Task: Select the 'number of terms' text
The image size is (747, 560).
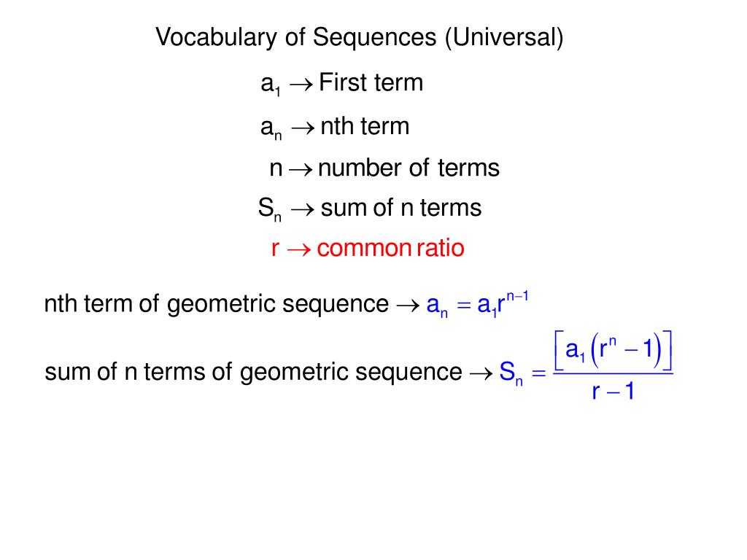Action: pos(409,168)
